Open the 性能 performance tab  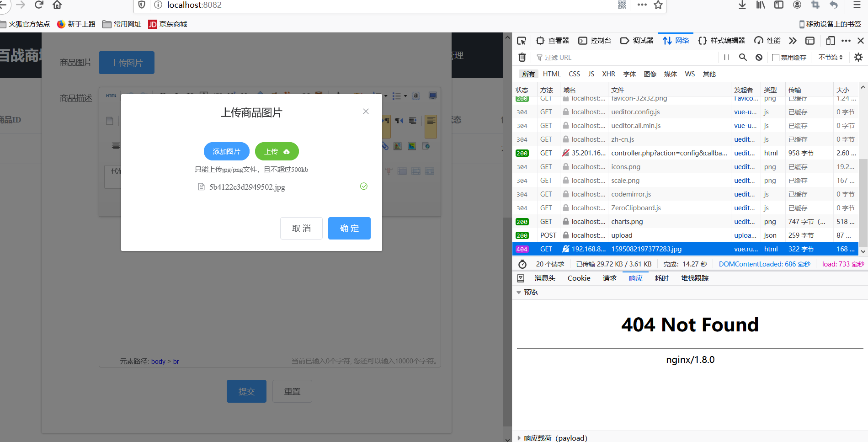pyautogui.click(x=767, y=41)
